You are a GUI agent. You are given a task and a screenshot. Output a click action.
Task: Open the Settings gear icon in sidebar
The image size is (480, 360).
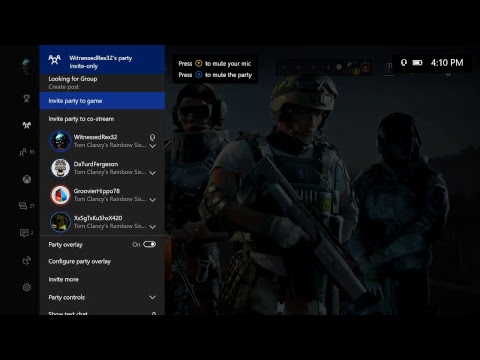point(27,287)
